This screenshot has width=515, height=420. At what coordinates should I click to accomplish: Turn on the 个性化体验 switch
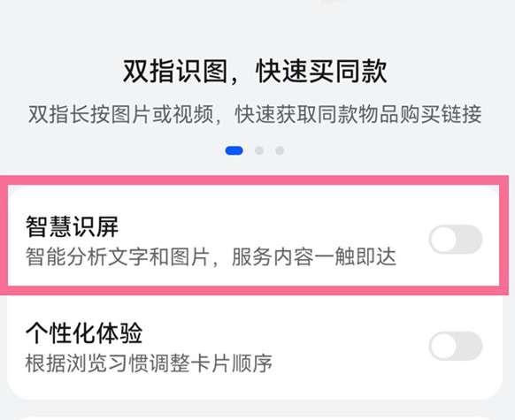click(456, 346)
